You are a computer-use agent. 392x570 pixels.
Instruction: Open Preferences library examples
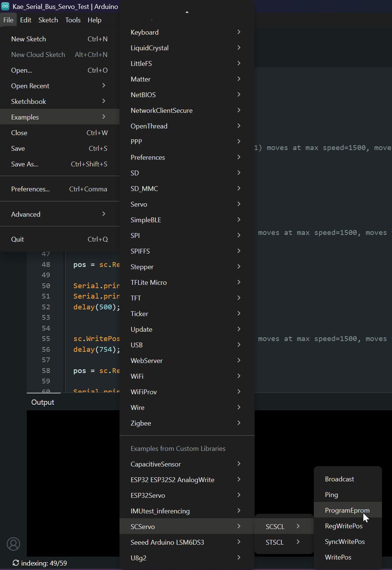(x=187, y=157)
